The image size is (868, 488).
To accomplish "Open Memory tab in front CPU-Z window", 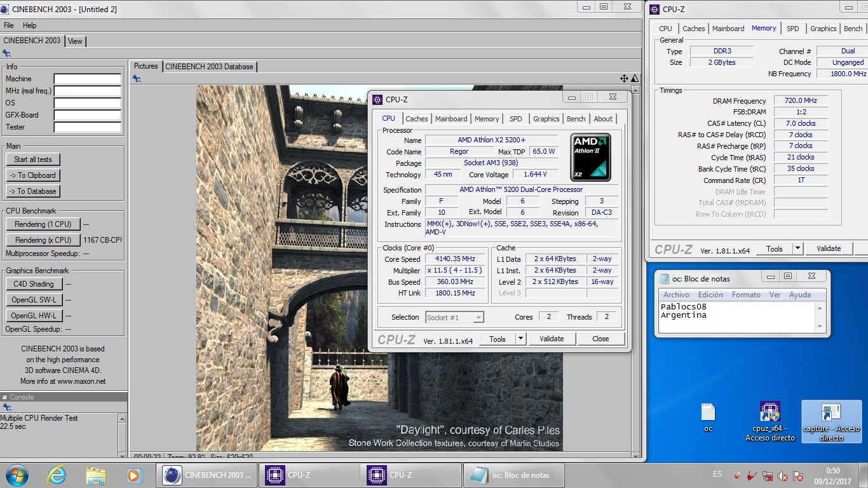I will click(x=487, y=119).
